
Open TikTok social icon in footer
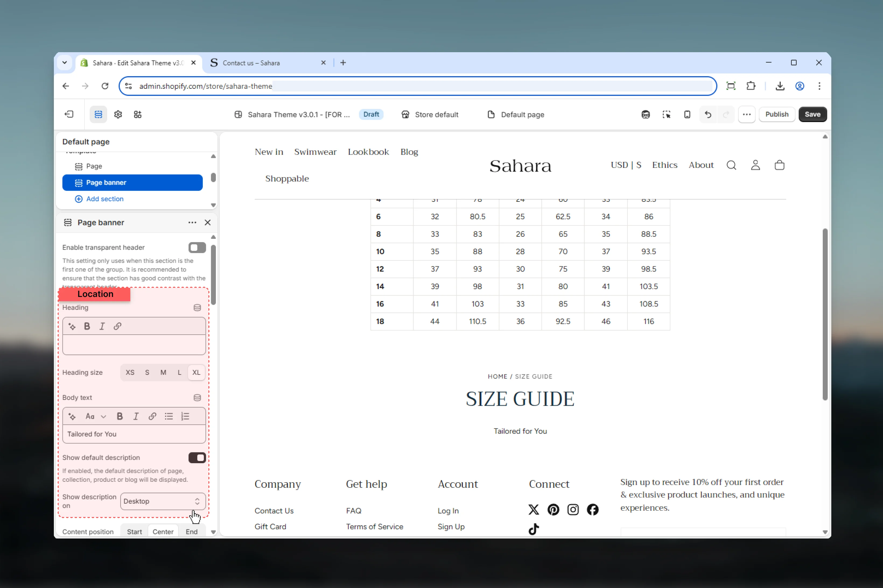(533, 529)
